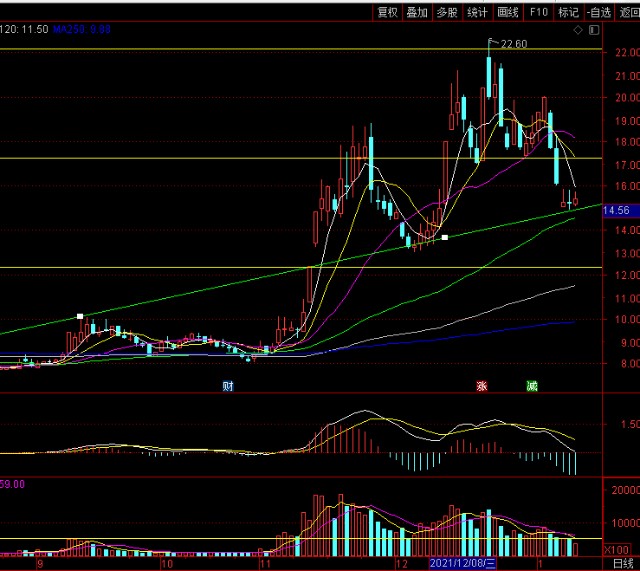Click the 标记 mark button

pos(568,12)
